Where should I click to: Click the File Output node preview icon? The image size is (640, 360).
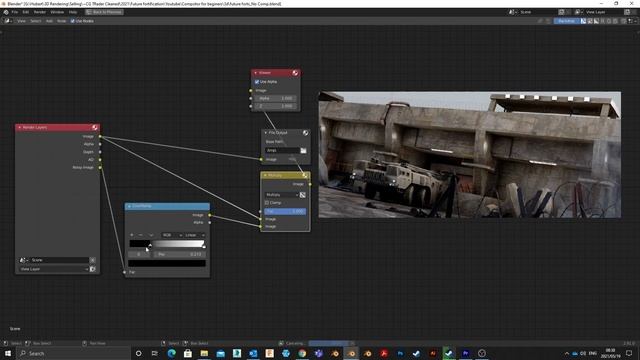(305, 133)
